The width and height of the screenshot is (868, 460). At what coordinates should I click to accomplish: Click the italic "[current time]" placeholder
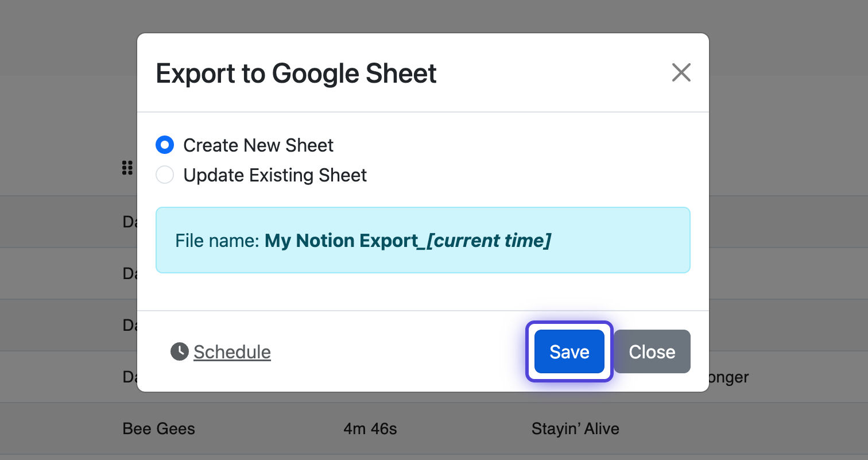pyautogui.click(x=489, y=241)
